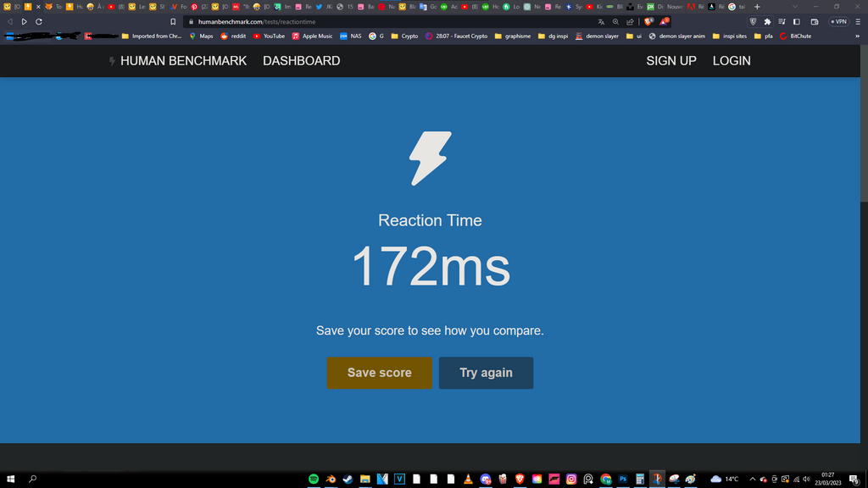This screenshot has height=488, width=868.
Task: Expand the Crypto bookmarks folder
Action: (x=404, y=36)
